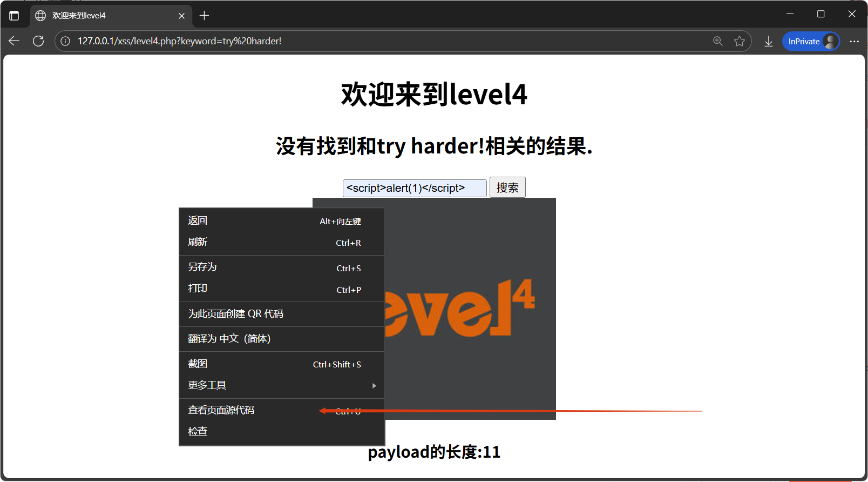Add page to favorites with star icon
This screenshot has width=868, height=482.
[x=740, y=41]
